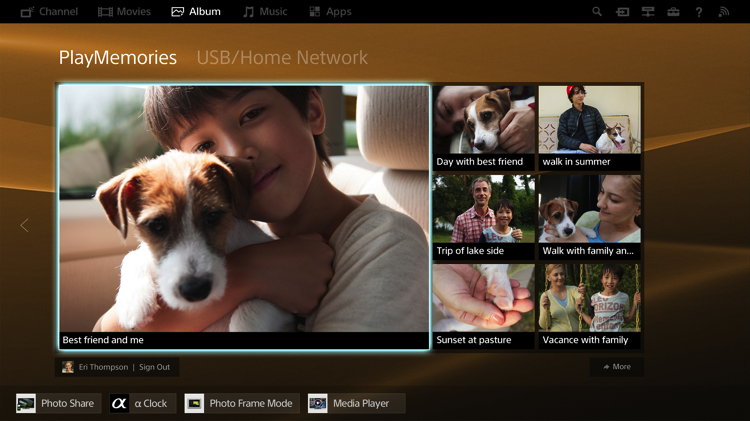This screenshot has width=750, height=421.
Task: Open the Trip of lake side album
Action: pos(484,217)
